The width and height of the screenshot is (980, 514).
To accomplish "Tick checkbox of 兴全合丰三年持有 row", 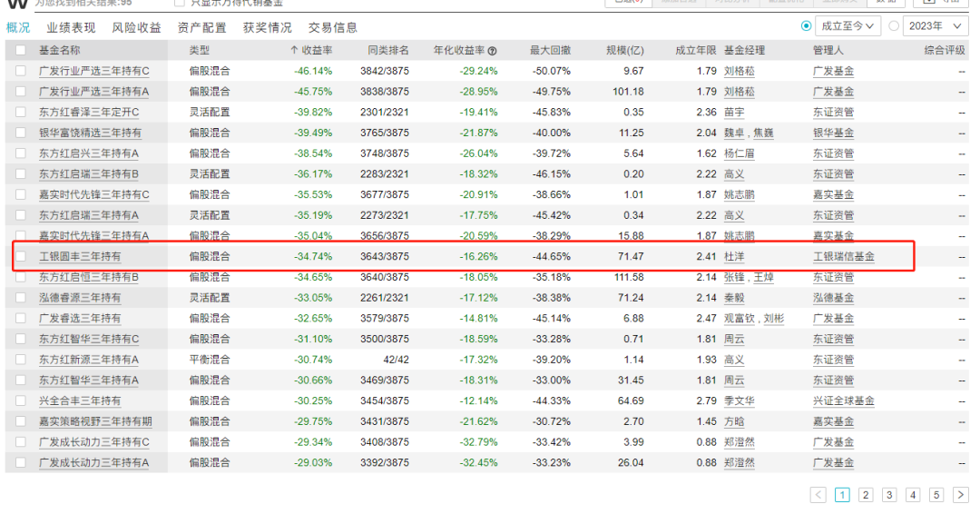I will click(x=21, y=400).
